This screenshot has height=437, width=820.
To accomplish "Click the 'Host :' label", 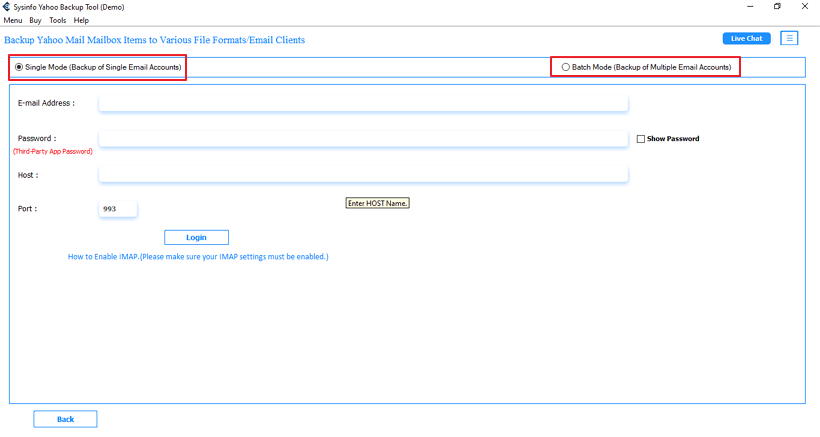I will (x=28, y=175).
